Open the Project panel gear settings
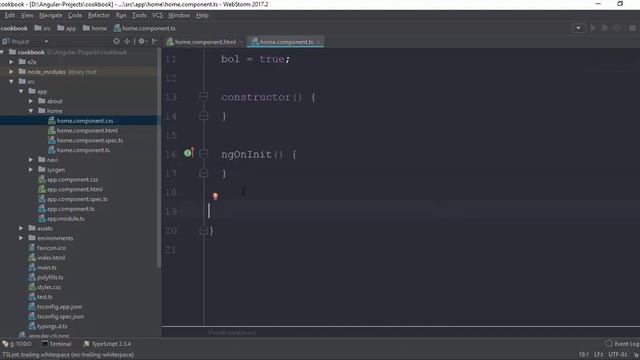Screen dimensions: 640x360 tap(142, 41)
